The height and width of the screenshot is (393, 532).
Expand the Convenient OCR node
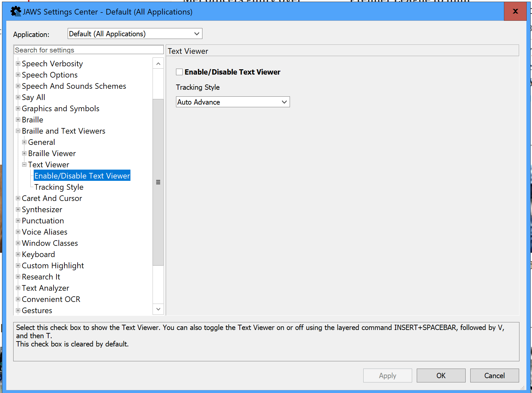click(18, 299)
